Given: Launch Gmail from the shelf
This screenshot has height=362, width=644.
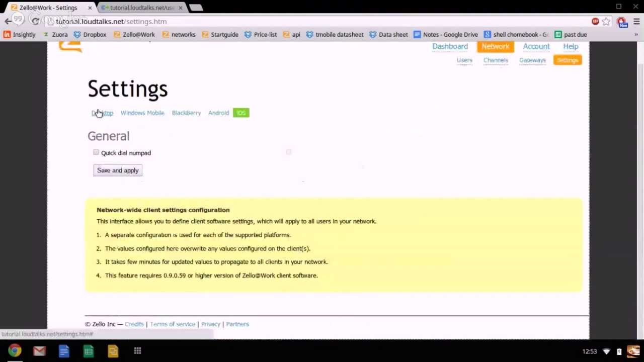Looking at the screenshot, I should coord(39,351).
